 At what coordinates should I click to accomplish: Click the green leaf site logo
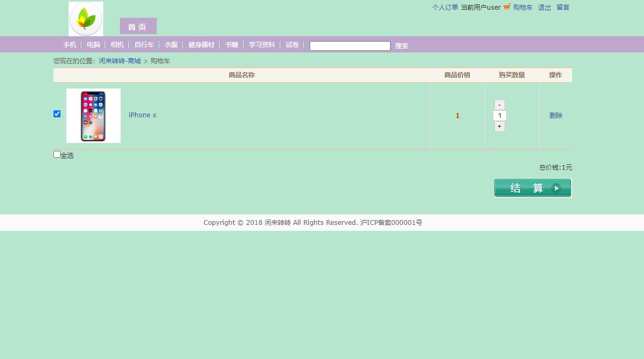(x=85, y=18)
